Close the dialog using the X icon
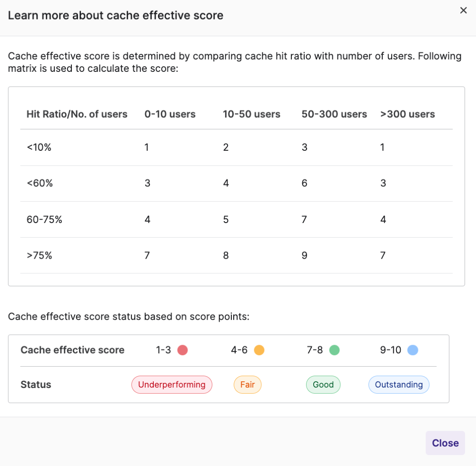The height and width of the screenshot is (466, 476). pyautogui.click(x=463, y=10)
